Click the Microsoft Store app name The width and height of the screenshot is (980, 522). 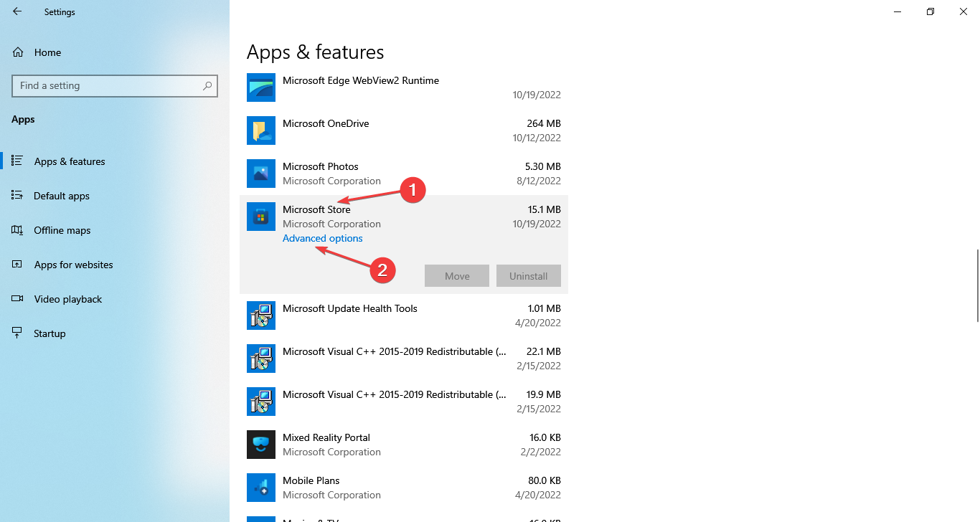coord(316,209)
